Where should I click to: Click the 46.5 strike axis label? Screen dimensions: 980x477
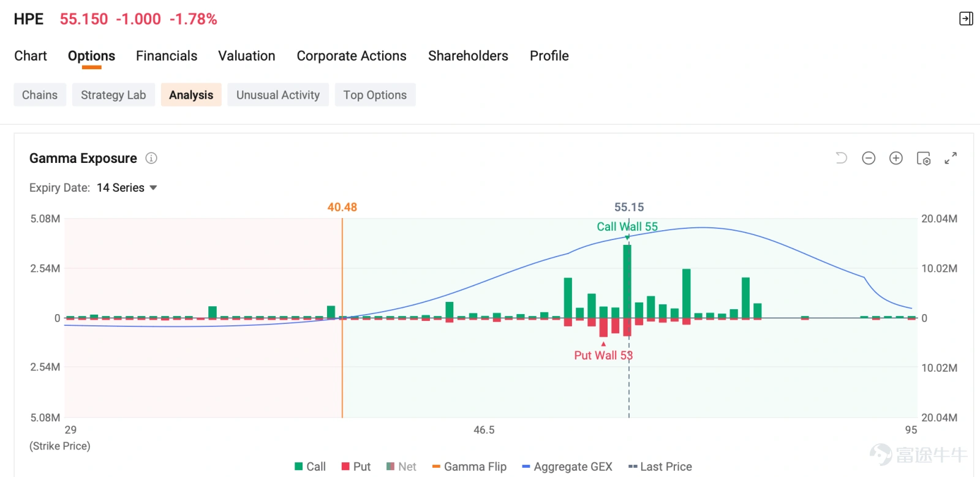coord(484,430)
